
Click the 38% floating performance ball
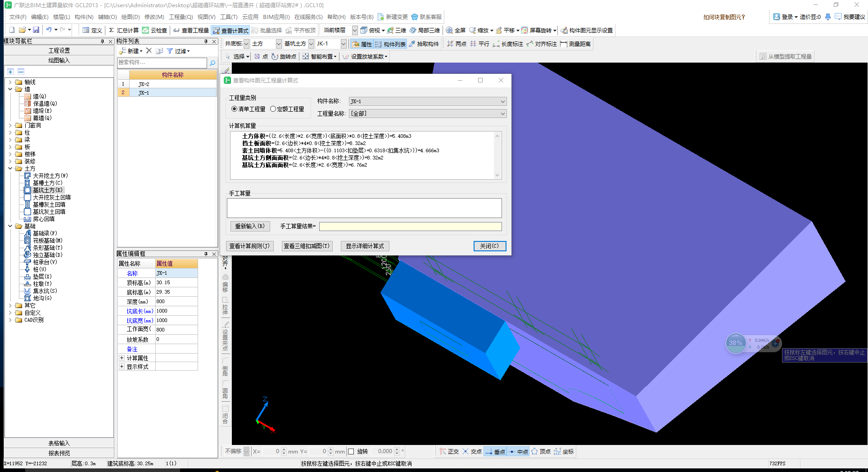tap(736, 343)
